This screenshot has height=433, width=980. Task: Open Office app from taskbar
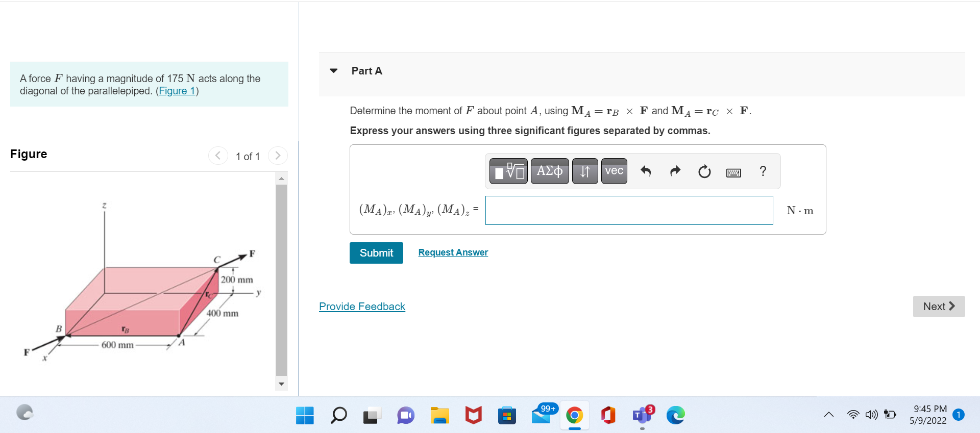click(x=608, y=415)
